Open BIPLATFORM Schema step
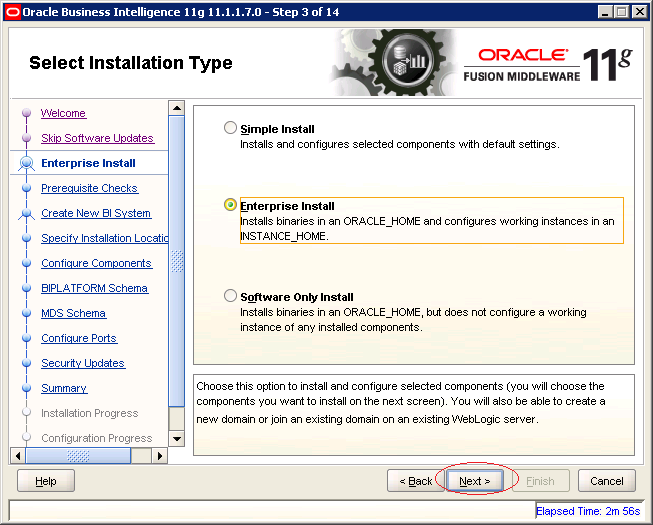 click(x=95, y=288)
